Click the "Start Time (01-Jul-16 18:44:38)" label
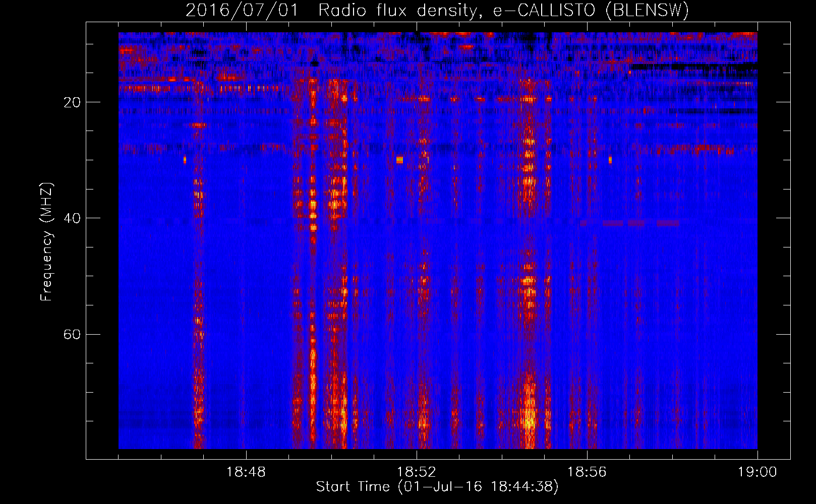This screenshot has height=504, width=816. 437,487
